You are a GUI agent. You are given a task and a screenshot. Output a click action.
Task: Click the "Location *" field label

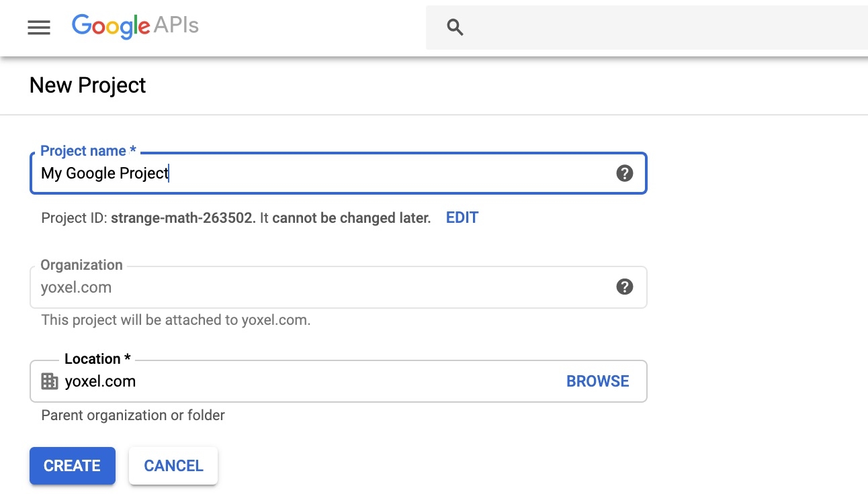pyautogui.click(x=97, y=359)
